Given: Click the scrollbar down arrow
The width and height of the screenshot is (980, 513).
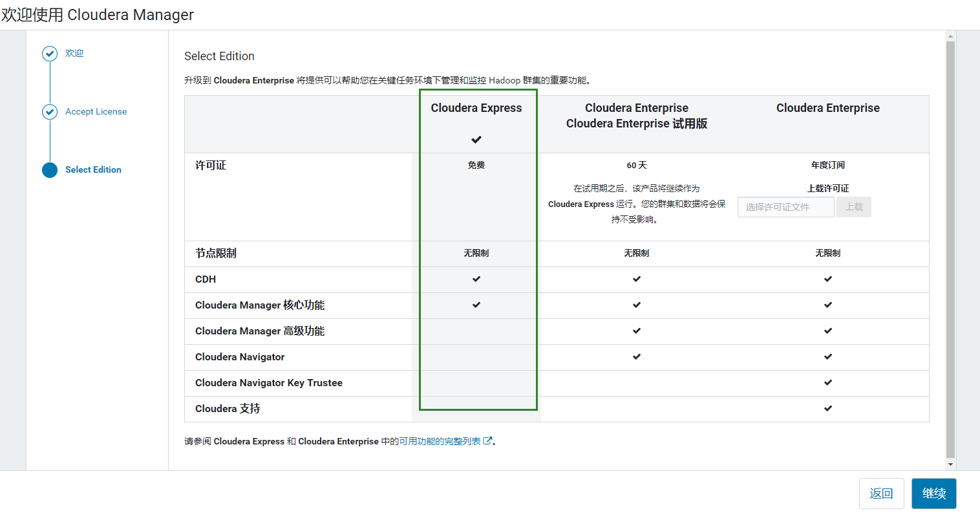Looking at the screenshot, I should pos(950,464).
